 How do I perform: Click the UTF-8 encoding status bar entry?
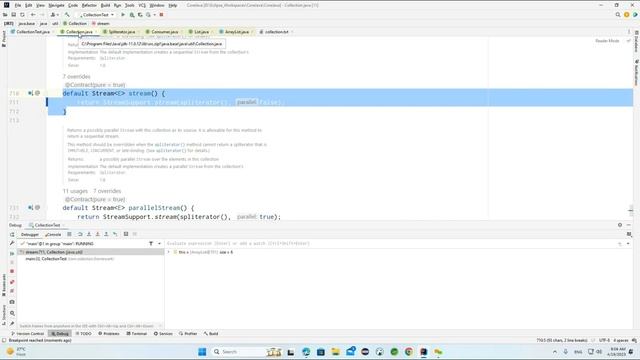click(604, 340)
